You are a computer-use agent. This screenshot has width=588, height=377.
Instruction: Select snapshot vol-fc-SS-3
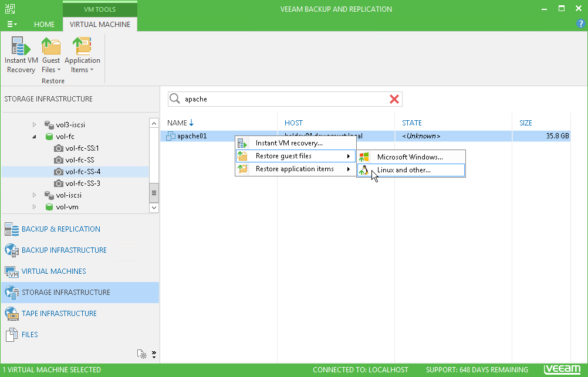click(83, 184)
